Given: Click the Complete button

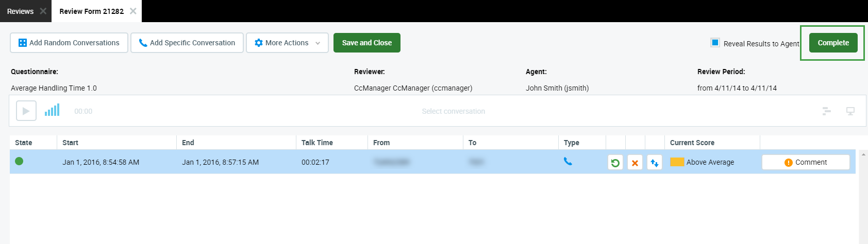Looking at the screenshot, I should tap(833, 43).
